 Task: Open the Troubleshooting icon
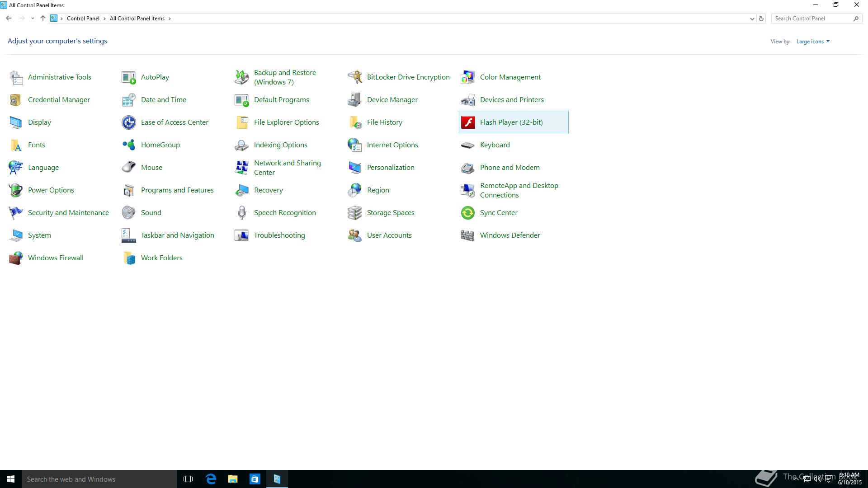242,235
